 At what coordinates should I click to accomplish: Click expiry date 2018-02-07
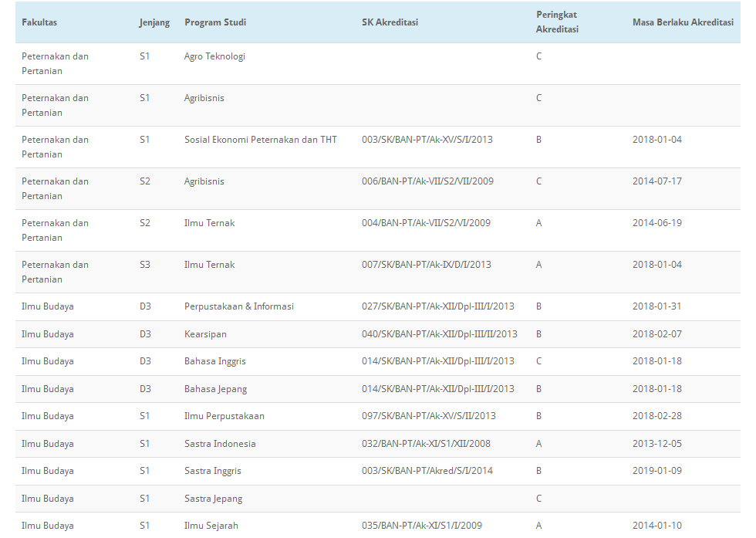click(656, 334)
